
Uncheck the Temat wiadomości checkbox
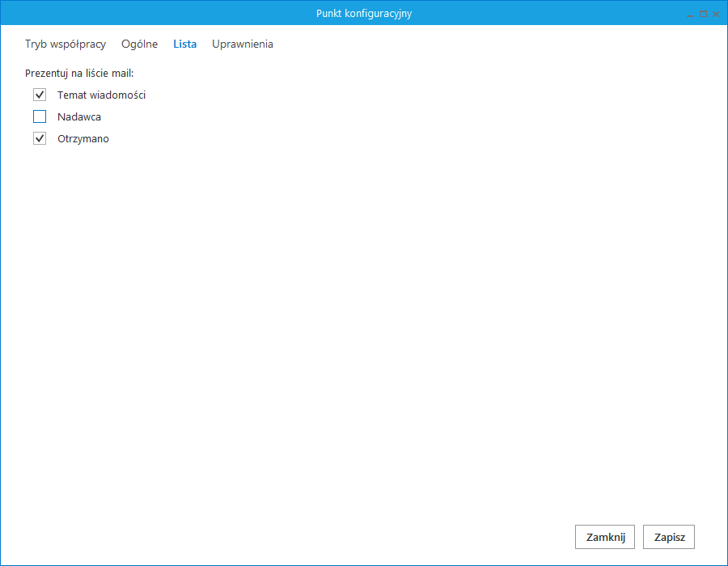pos(40,95)
